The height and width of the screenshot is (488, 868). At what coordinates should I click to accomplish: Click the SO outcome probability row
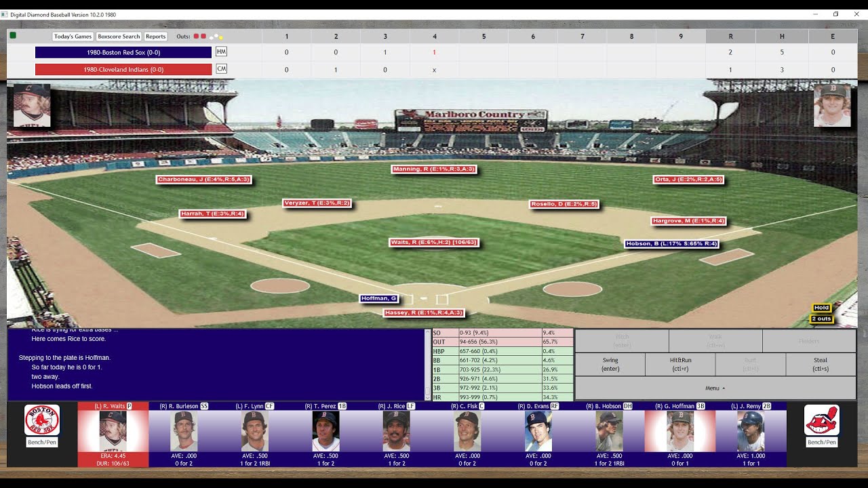coord(502,333)
